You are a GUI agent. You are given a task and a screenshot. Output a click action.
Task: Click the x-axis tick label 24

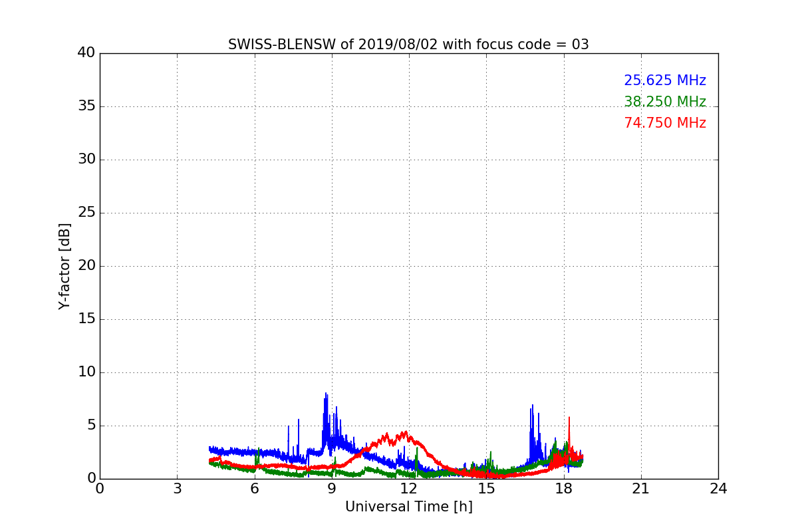(x=718, y=488)
